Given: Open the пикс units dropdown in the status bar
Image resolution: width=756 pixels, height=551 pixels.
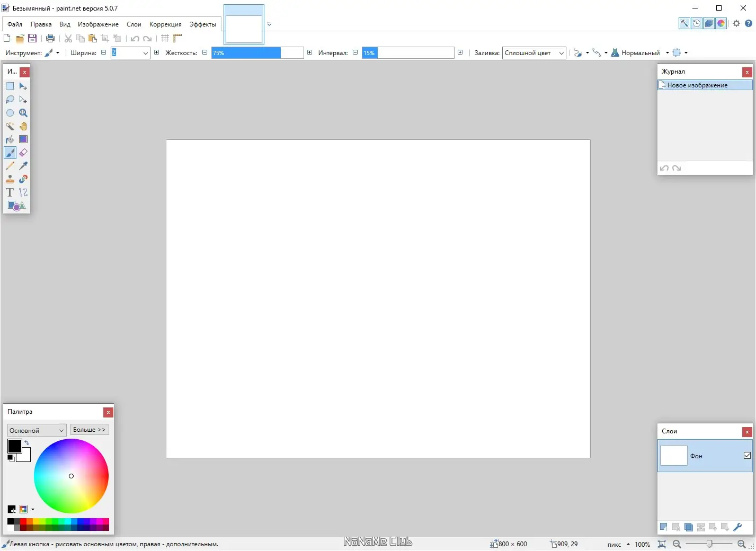Looking at the screenshot, I should click(x=619, y=544).
